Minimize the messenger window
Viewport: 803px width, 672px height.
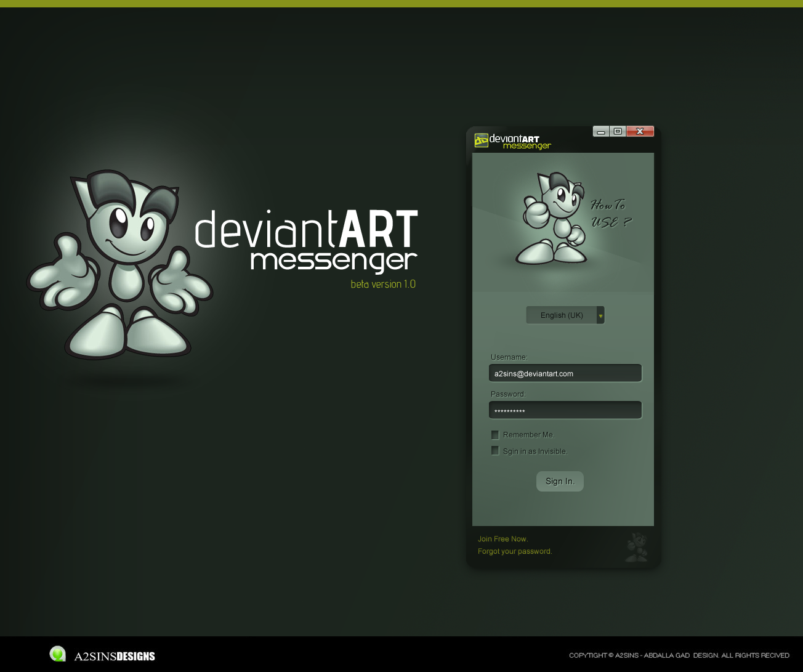tap(601, 131)
